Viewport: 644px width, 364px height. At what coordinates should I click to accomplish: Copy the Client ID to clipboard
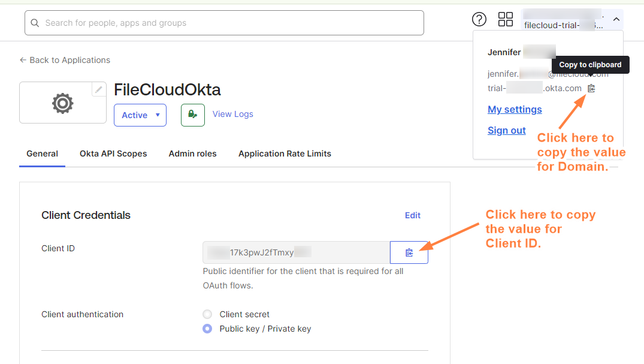click(409, 252)
